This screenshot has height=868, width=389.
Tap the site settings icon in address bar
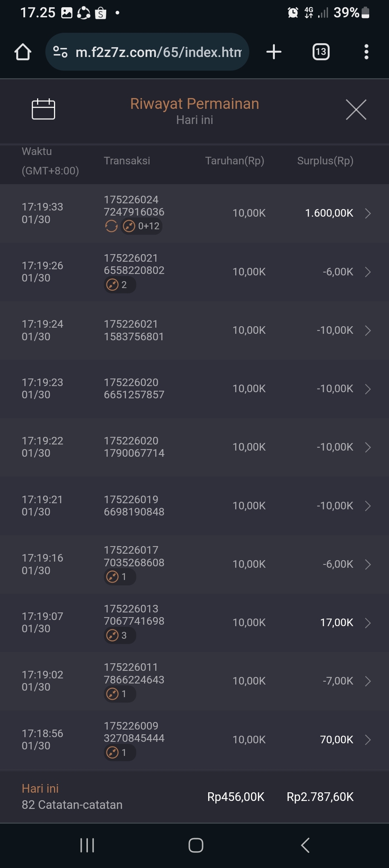60,52
